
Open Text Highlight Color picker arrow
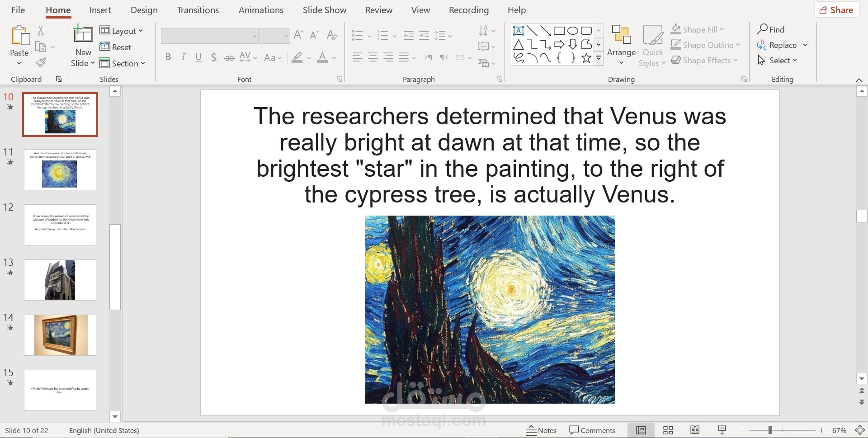(309, 58)
